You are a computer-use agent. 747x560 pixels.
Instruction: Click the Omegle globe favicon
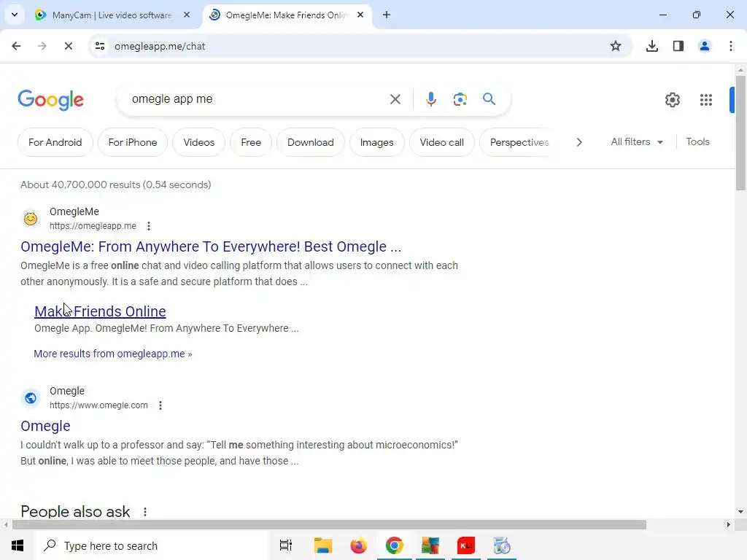(x=31, y=397)
